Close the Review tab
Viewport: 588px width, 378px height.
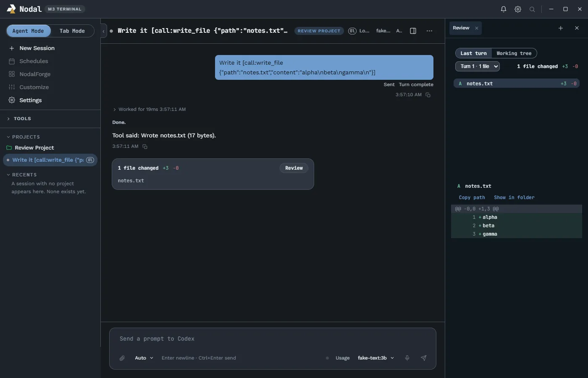(477, 28)
